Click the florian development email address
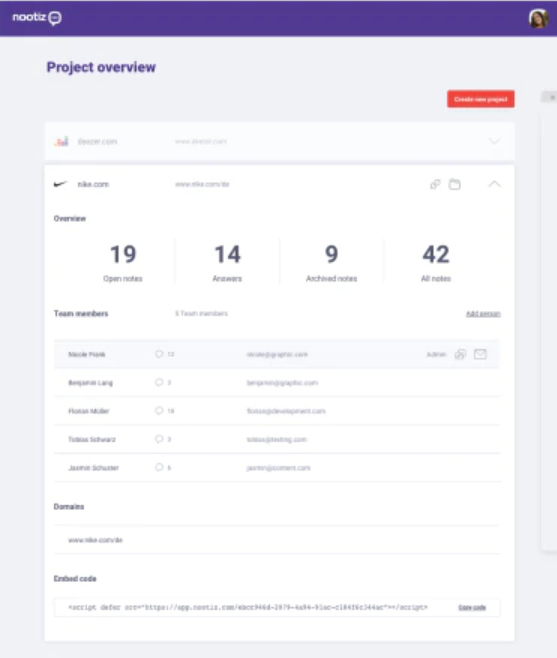557x658 pixels. (286, 411)
